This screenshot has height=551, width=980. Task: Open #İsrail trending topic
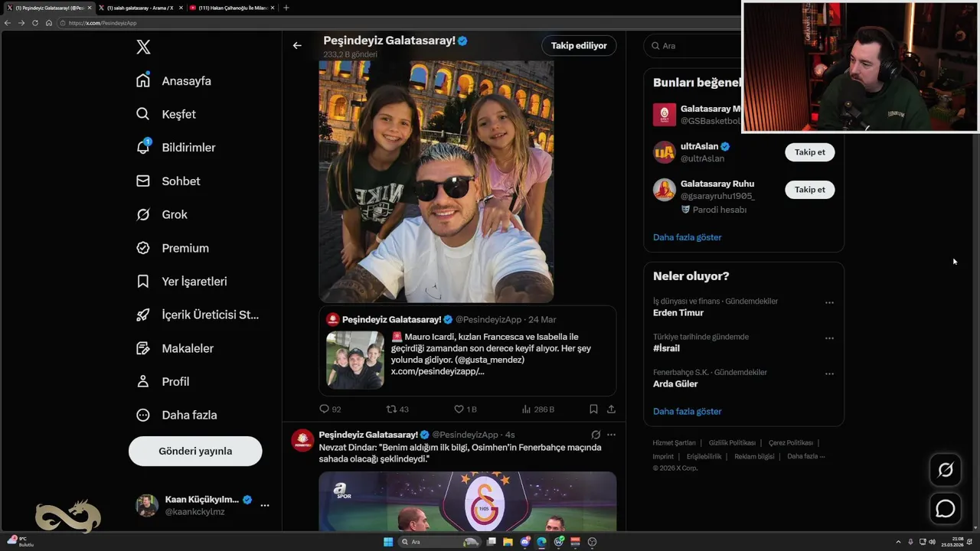tap(666, 348)
